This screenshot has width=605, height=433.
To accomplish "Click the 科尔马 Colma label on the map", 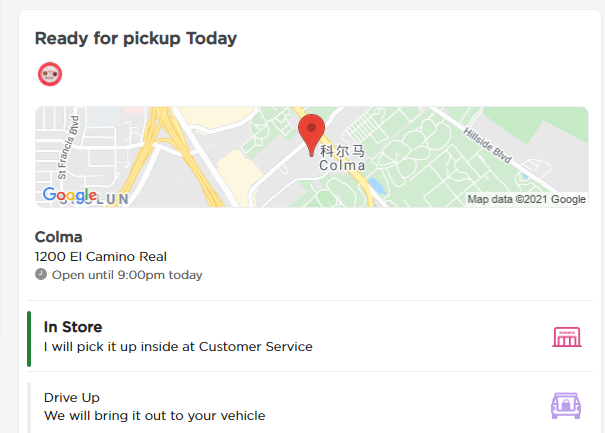I will tap(342, 158).
